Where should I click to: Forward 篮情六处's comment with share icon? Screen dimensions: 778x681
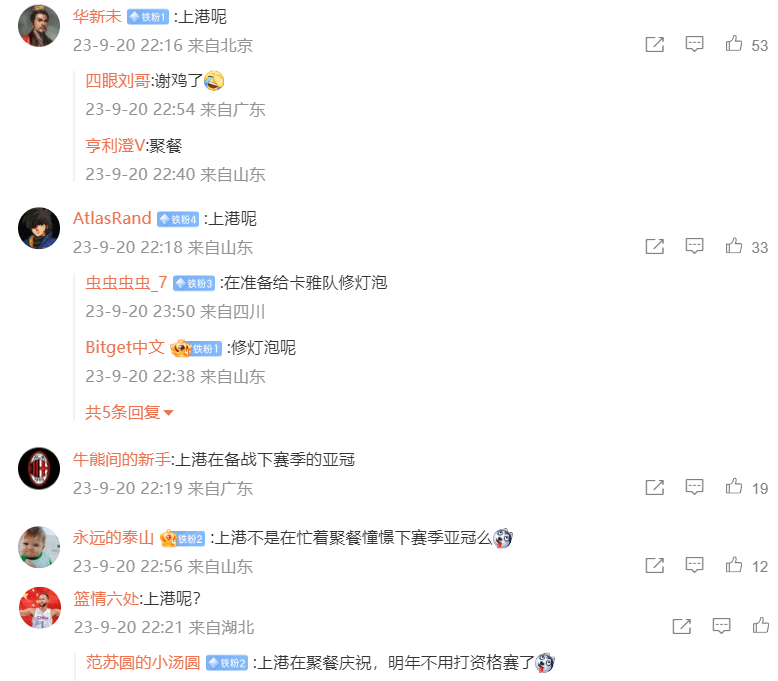(681, 626)
